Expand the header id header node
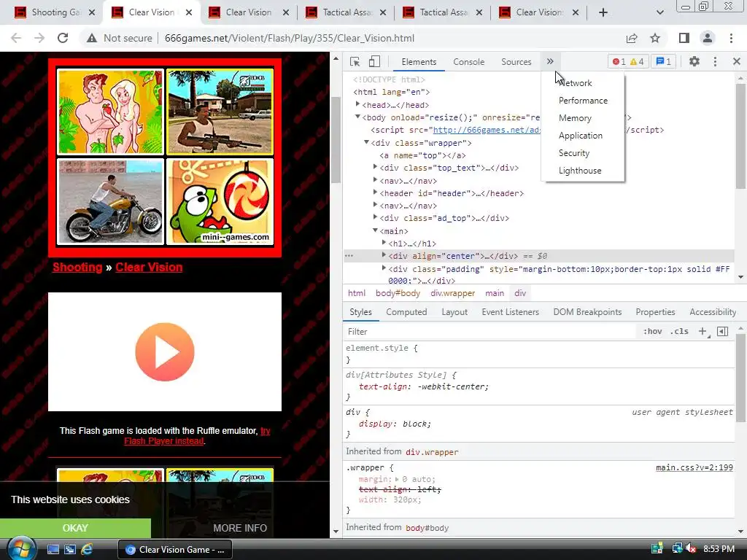The image size is (747, 560). click(x=376, y=192)
